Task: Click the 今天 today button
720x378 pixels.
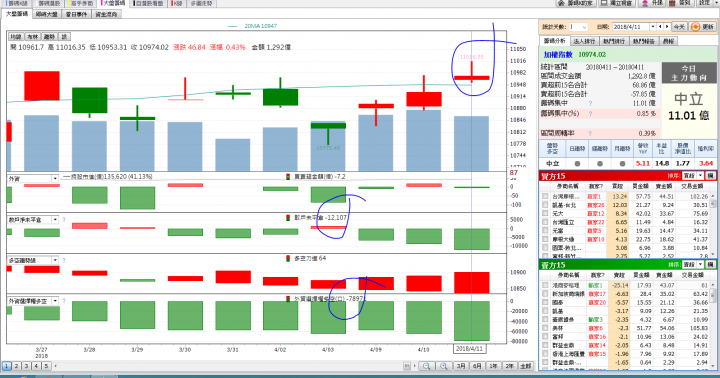Action: click(679, 27)
